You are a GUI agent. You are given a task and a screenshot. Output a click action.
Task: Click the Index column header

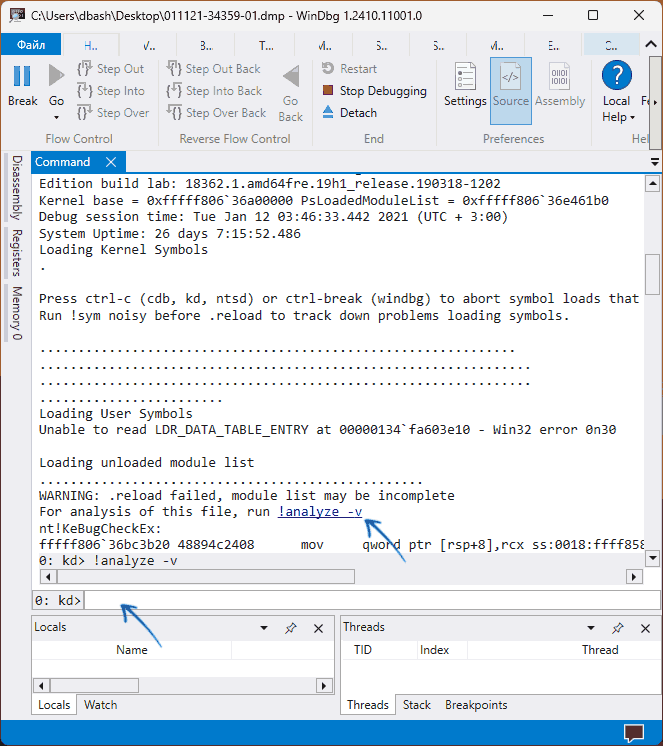[434, 650]
